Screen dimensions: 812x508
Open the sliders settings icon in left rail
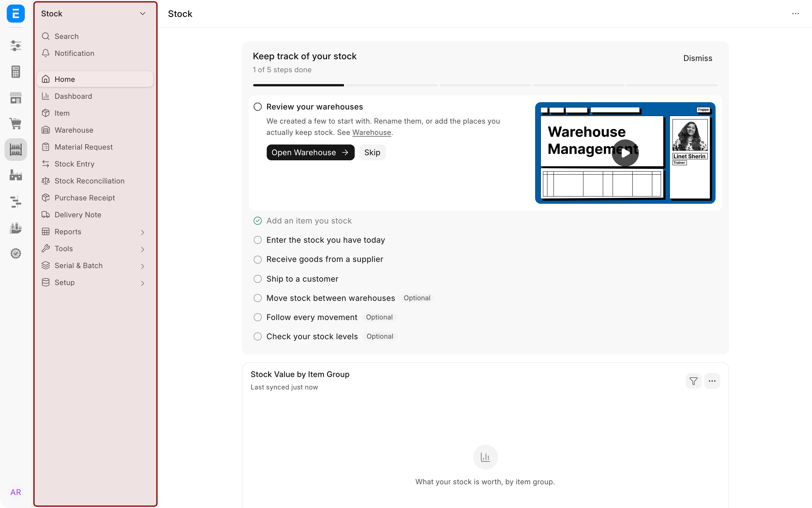(16, 46)
